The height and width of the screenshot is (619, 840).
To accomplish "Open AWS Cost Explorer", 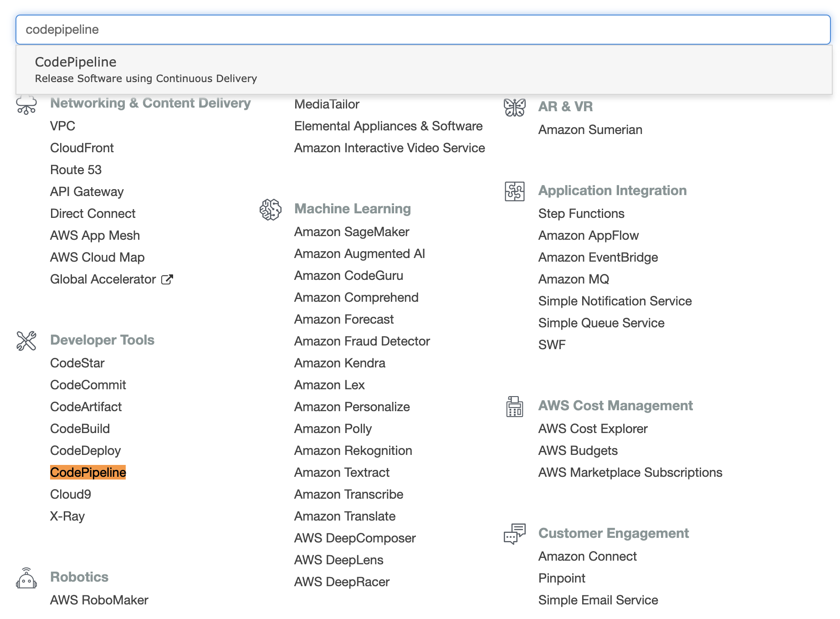I will 593,428.
